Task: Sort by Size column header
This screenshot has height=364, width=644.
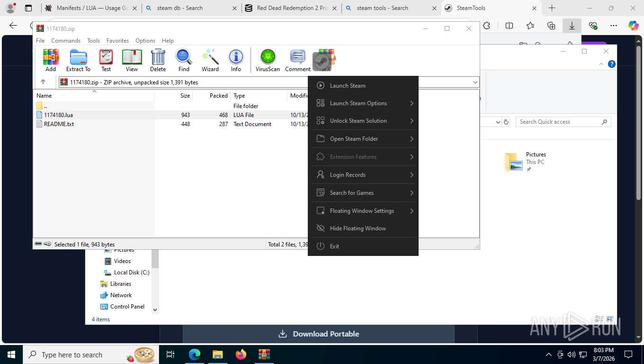Action: point(174,96)
